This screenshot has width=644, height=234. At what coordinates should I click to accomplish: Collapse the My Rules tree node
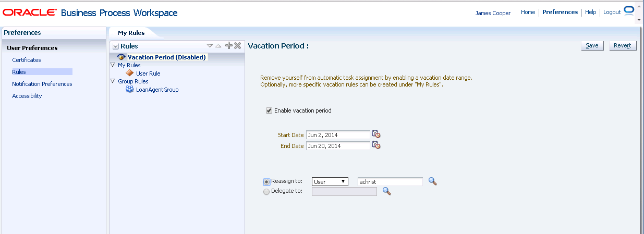click(x=113, y=65)
